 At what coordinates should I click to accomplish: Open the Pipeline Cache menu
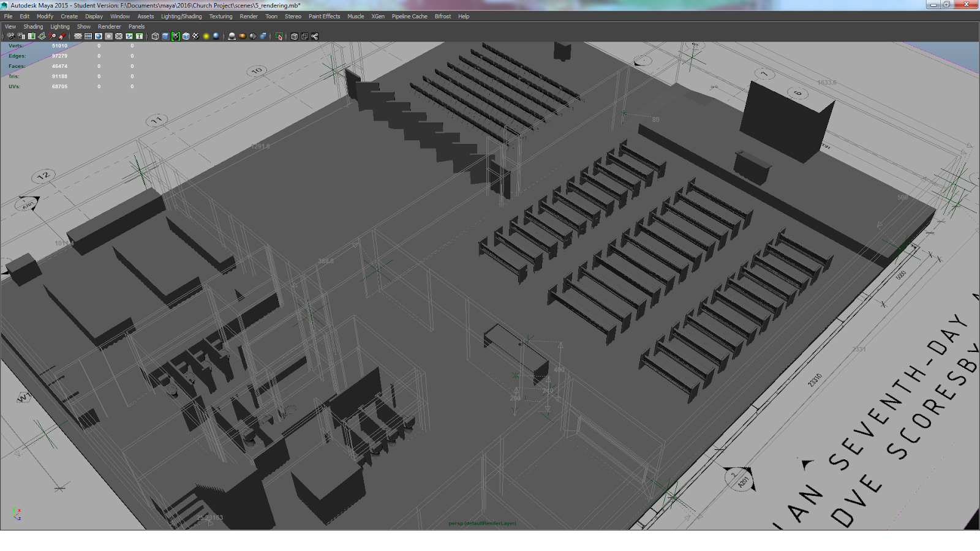410,17
